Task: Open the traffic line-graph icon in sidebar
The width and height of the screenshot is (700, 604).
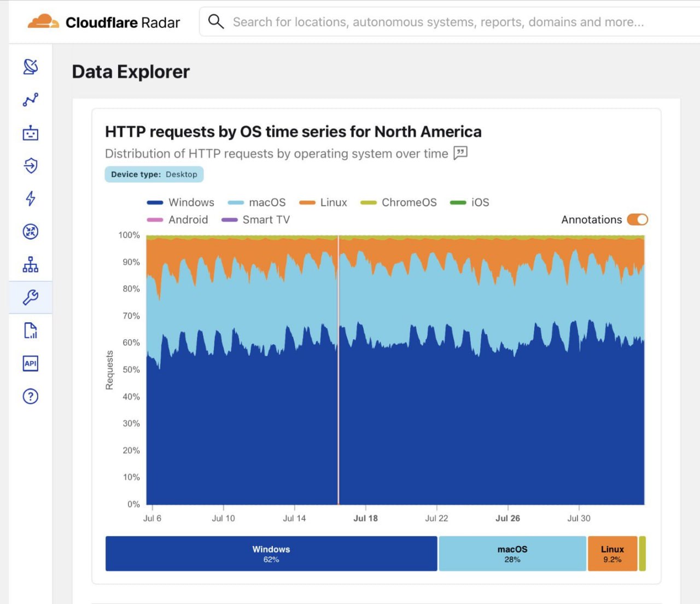Action: [31, 100]
